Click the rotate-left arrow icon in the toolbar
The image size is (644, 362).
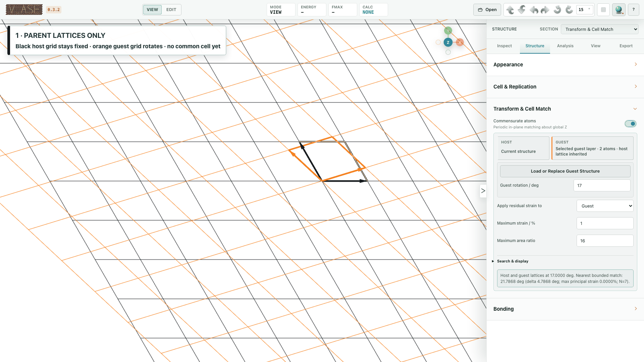tap(534, 10)
